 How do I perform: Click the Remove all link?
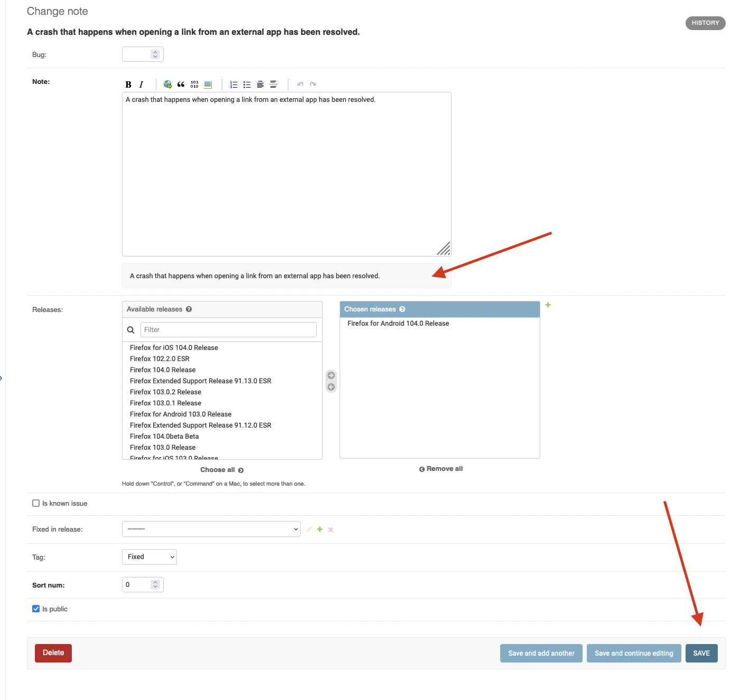(441, 469)
